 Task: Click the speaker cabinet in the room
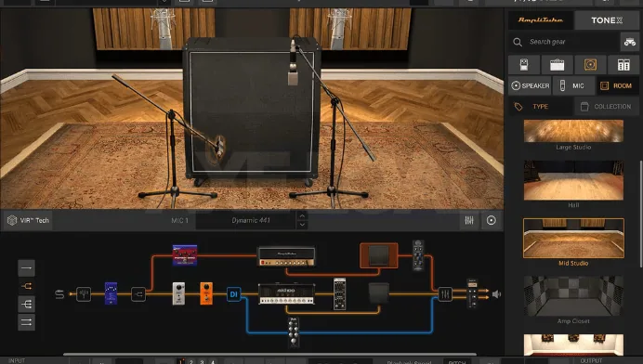click(x=252, y=110)
